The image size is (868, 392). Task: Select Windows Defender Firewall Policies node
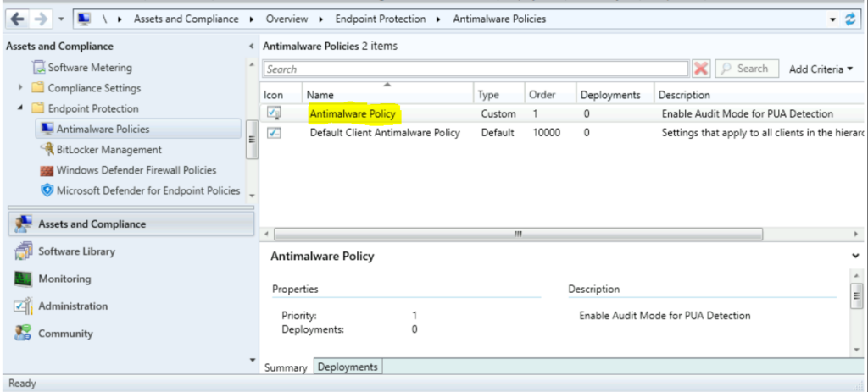(x=136, y=170)
